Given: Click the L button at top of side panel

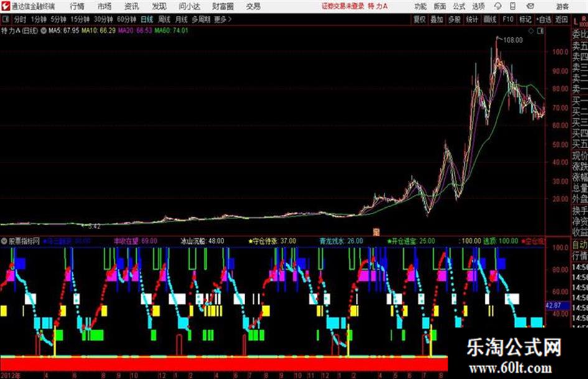Looking at the screenshot, I should tap(576, 22).
